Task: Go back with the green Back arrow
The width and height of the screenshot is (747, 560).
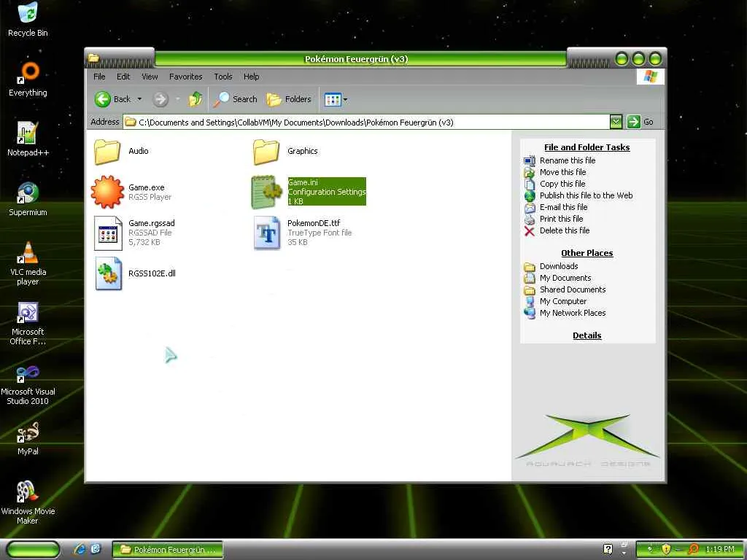Action: point(102,99)
